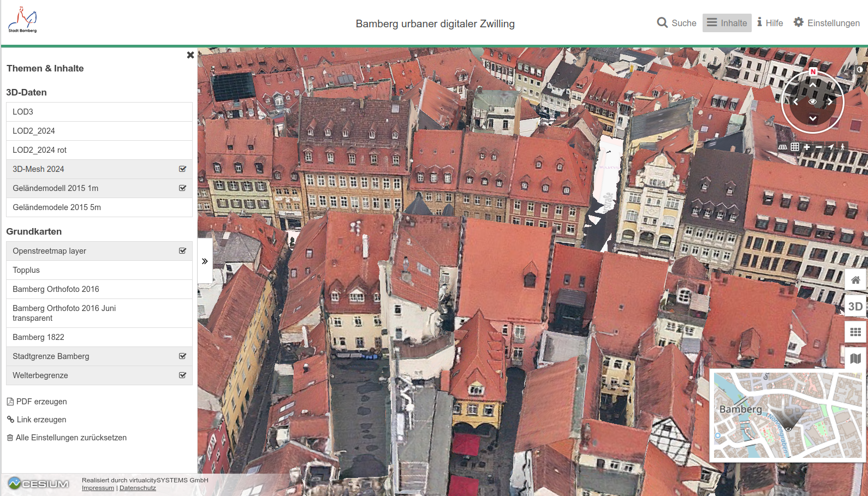Click the zoom in plus icon
The image size is (868, 496).
click(x=807, y=147)
